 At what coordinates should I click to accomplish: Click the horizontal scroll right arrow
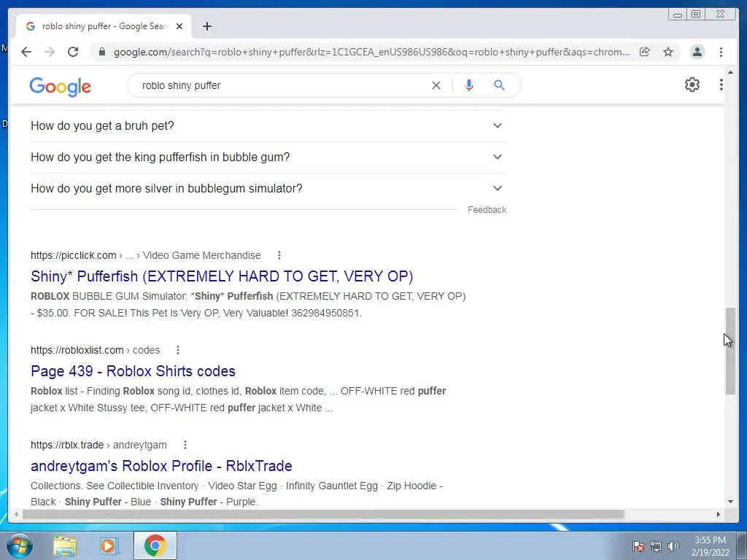click(719, 514)
